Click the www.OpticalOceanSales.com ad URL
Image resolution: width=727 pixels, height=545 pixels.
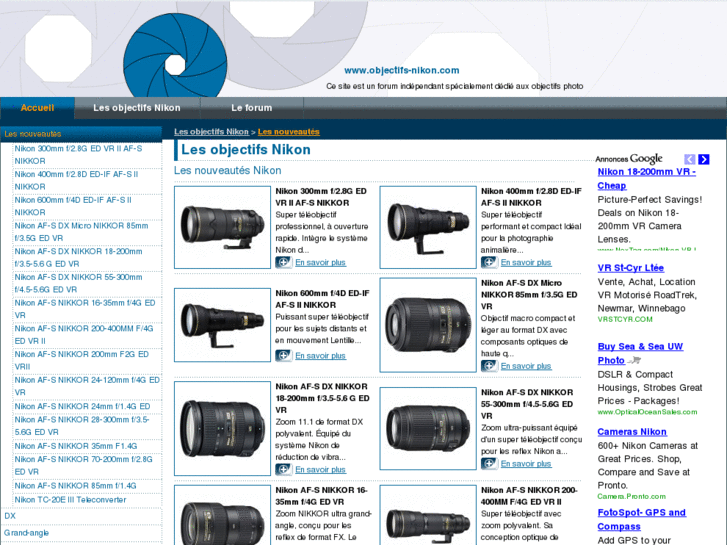click(x=647, y=412)
